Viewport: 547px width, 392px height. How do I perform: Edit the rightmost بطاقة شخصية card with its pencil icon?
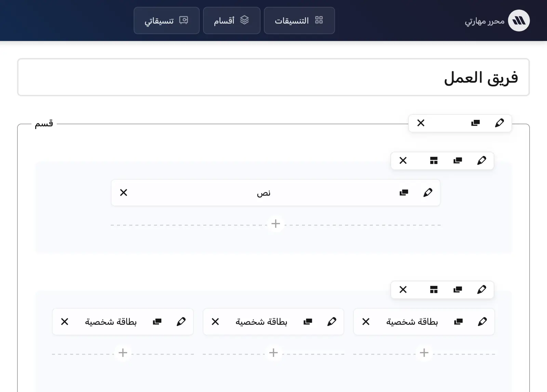pos(482,321)
